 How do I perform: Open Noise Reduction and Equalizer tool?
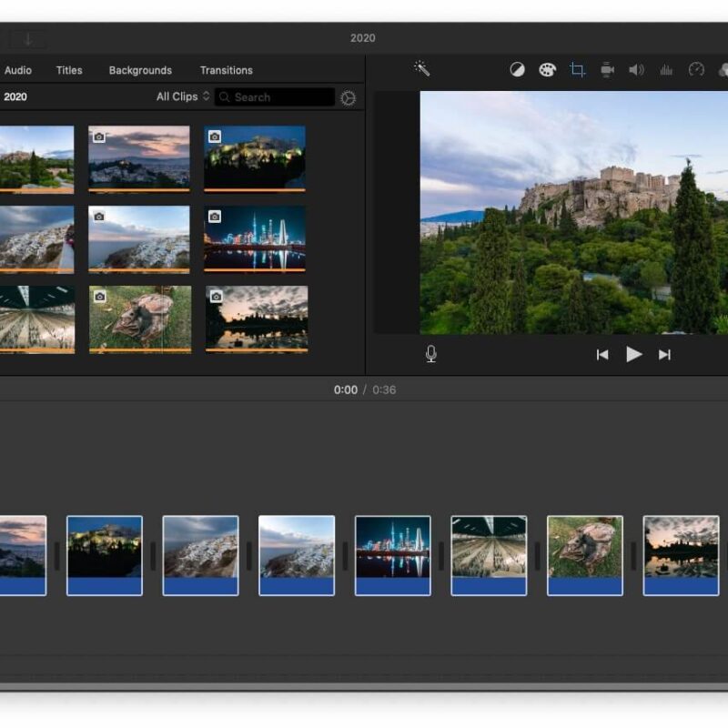point(666,70)
